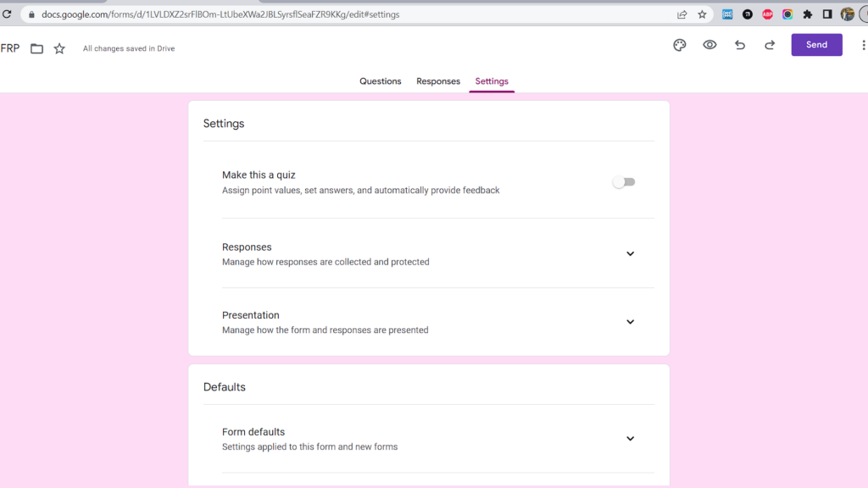
Task: Bookmark the page with the star icon
Action: tap(701, 14)
